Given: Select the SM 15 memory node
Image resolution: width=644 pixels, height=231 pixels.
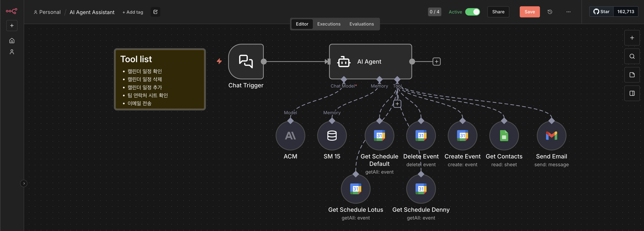Looking at the screenshot, I should (x=332, y=135).
